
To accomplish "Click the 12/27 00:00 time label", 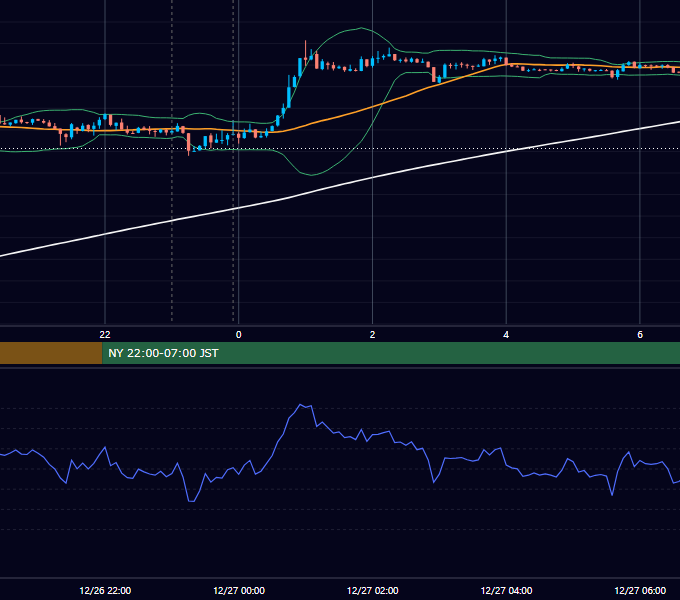I will 239,590.
